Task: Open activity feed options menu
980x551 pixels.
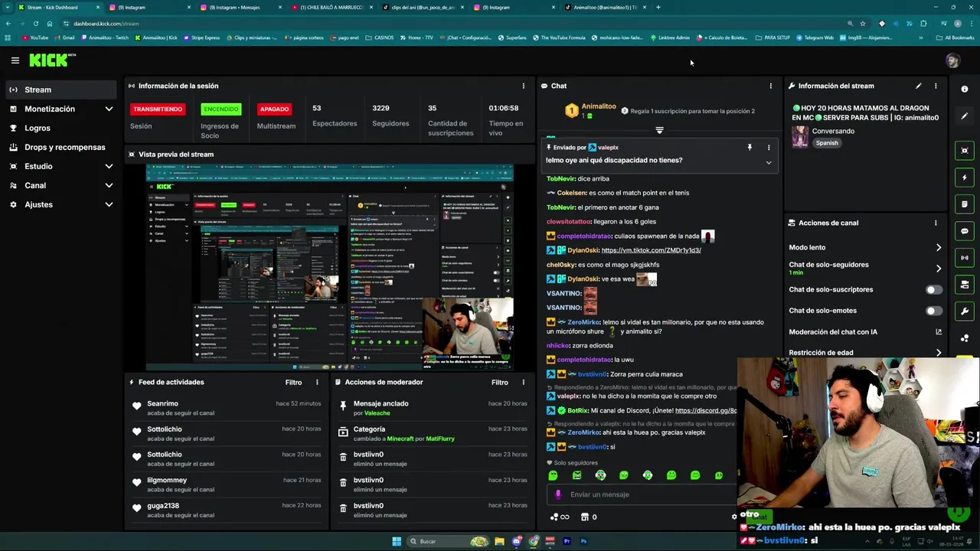Action: 317,382
